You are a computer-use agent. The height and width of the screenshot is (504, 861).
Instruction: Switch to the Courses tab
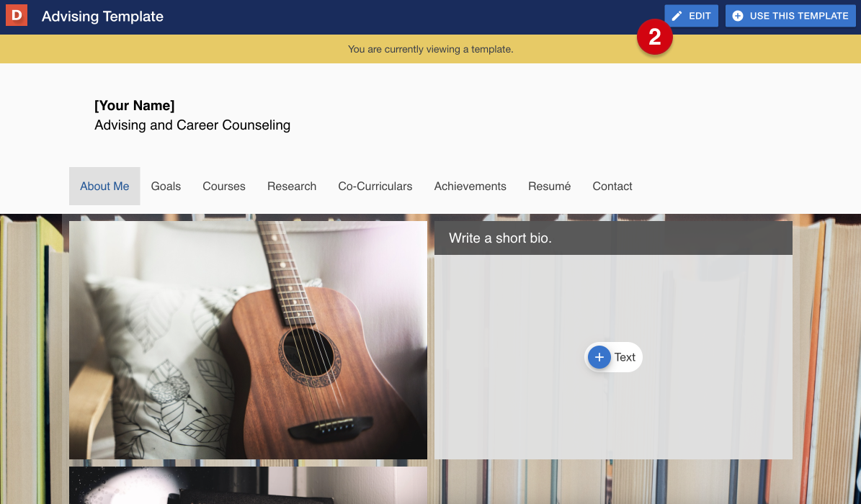224,186
